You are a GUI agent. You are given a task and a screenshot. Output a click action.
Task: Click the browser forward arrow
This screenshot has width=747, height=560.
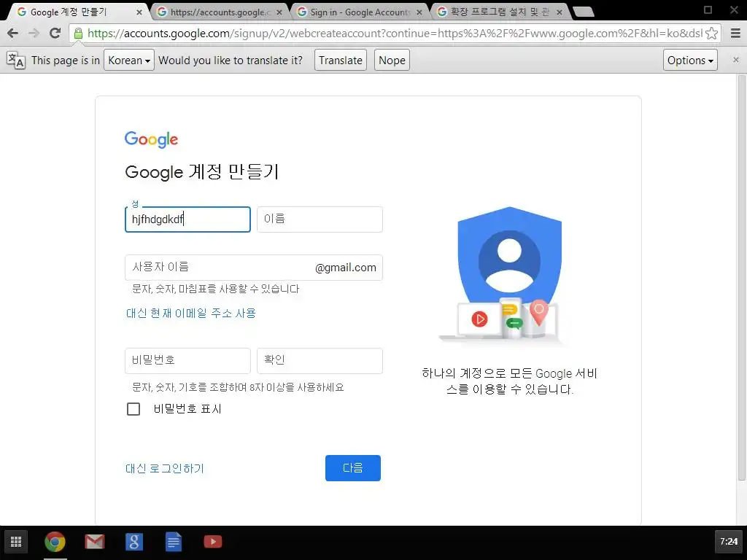coord(34,33)
